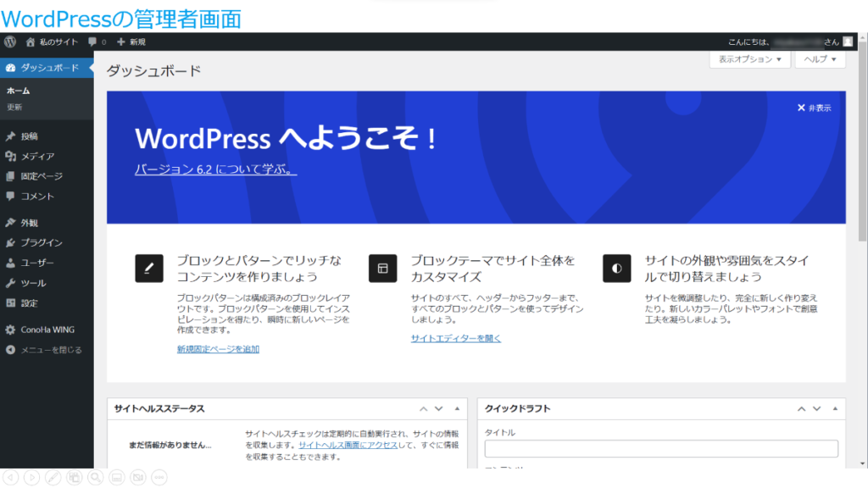Focus the タイトル input field
The image size is (868, 488).
(661, 449)
